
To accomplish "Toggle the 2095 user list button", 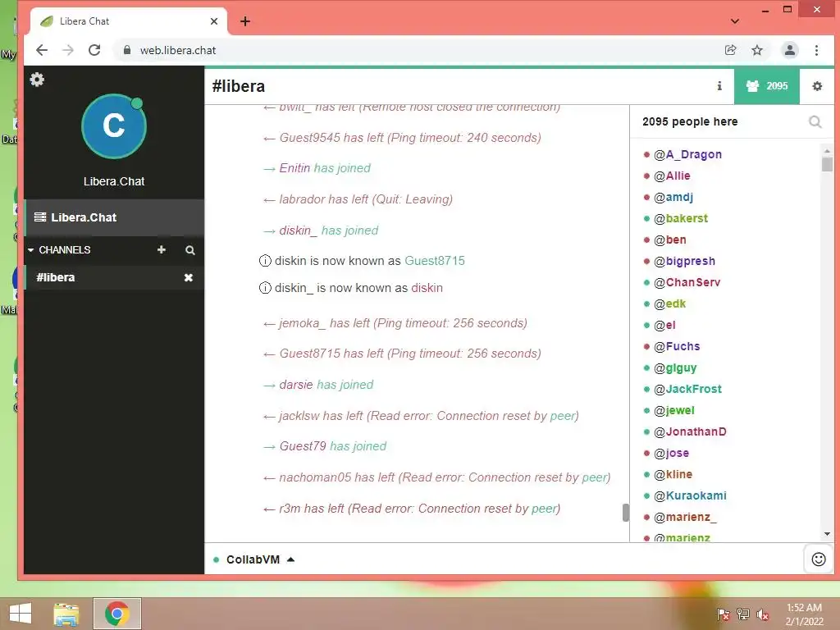I will [767, 85].
